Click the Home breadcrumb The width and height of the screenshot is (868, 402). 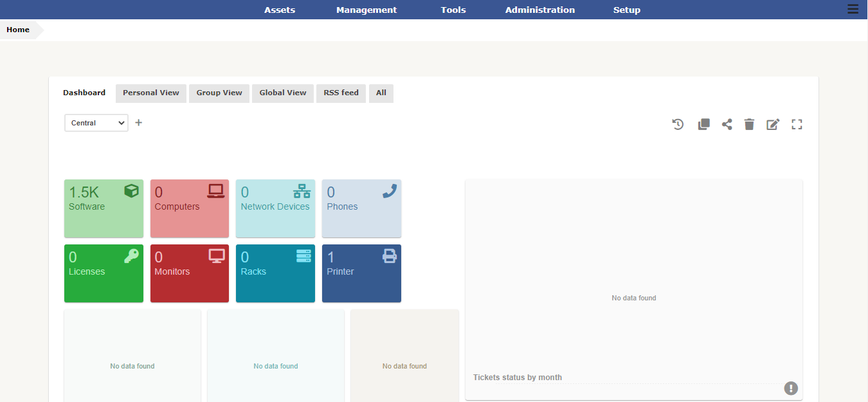pos(18,30)
